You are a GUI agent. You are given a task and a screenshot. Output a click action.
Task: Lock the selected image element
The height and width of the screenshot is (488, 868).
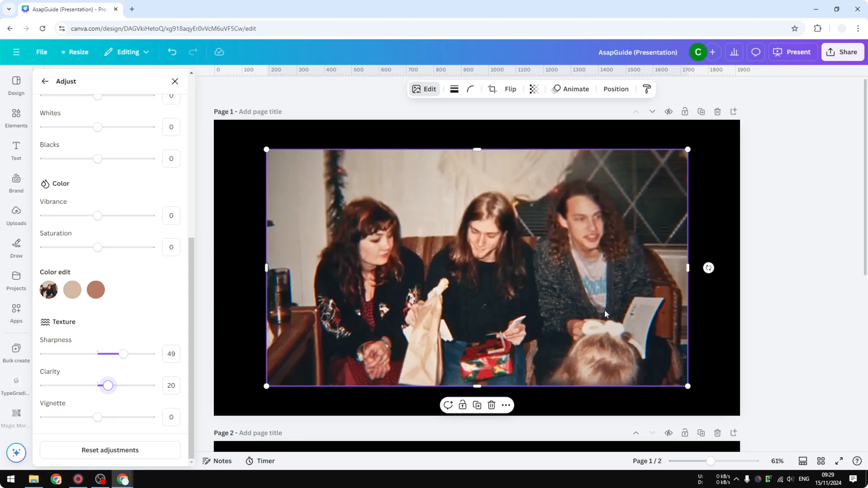462,405
